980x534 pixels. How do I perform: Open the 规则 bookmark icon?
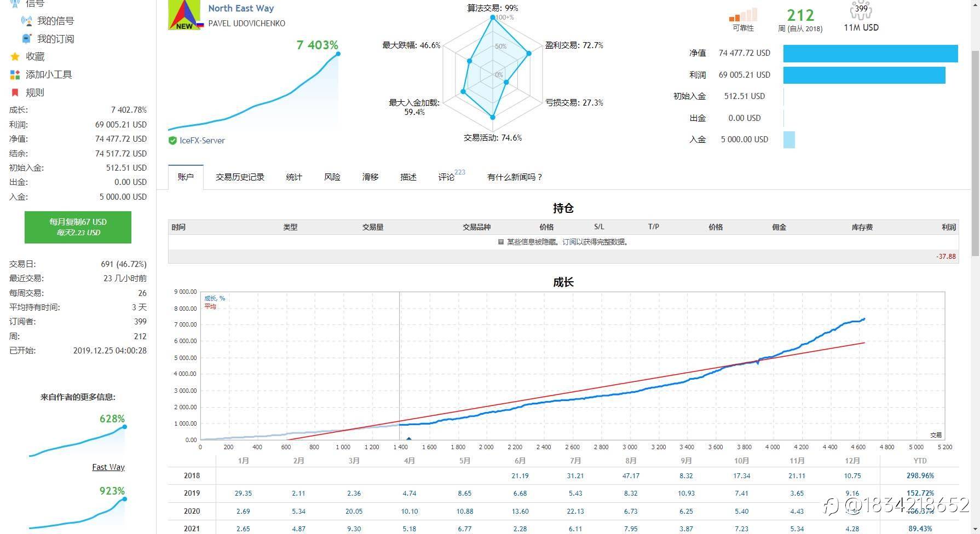tap(15, 92)
